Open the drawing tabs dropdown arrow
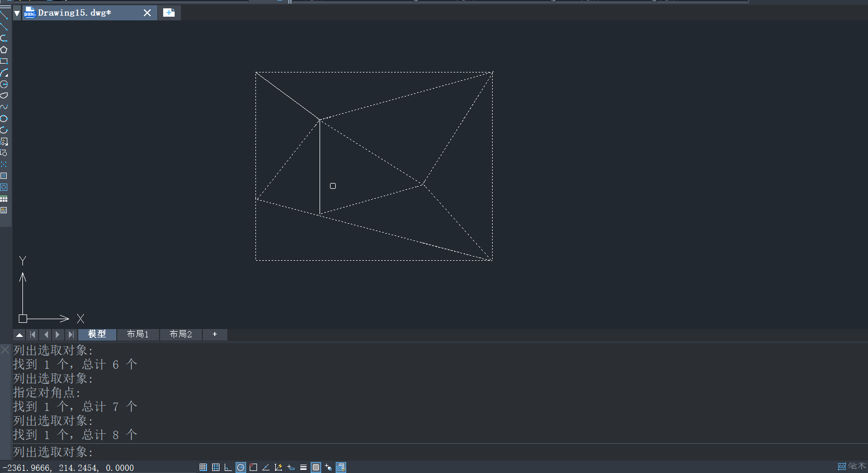The width and height of the screenshot is (868, 473). click(17, 13)
